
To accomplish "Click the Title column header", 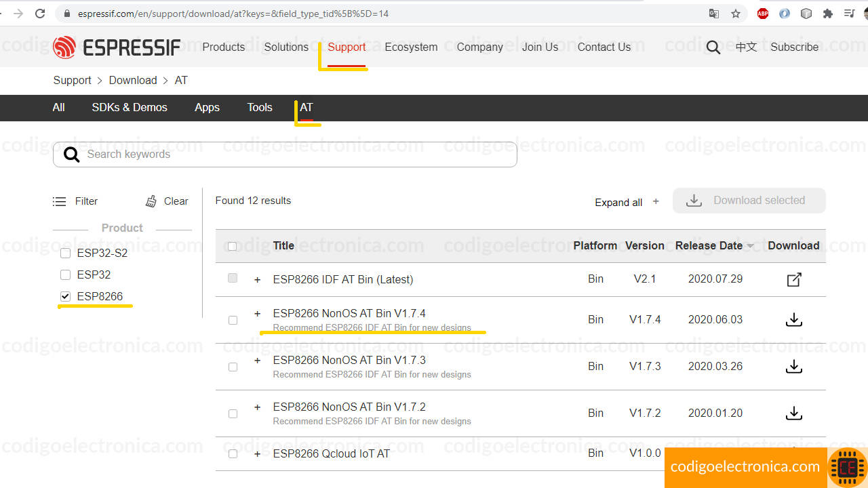I will click(x=283, y=245).
